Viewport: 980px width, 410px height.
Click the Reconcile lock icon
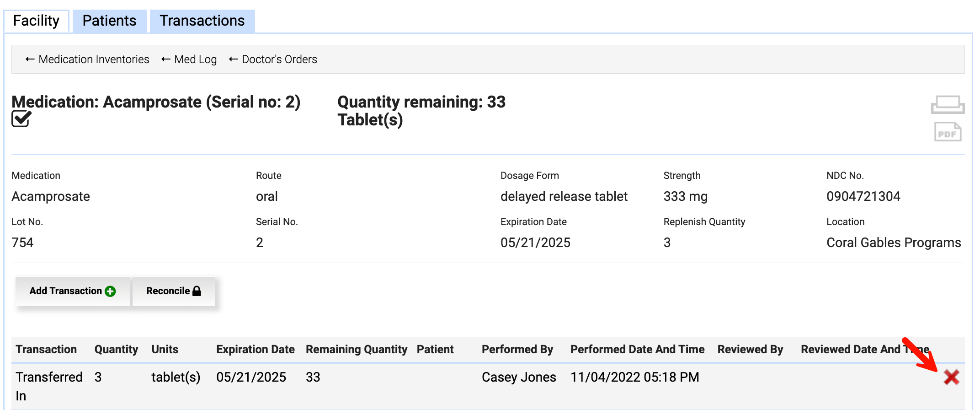(x=197, y=291)
